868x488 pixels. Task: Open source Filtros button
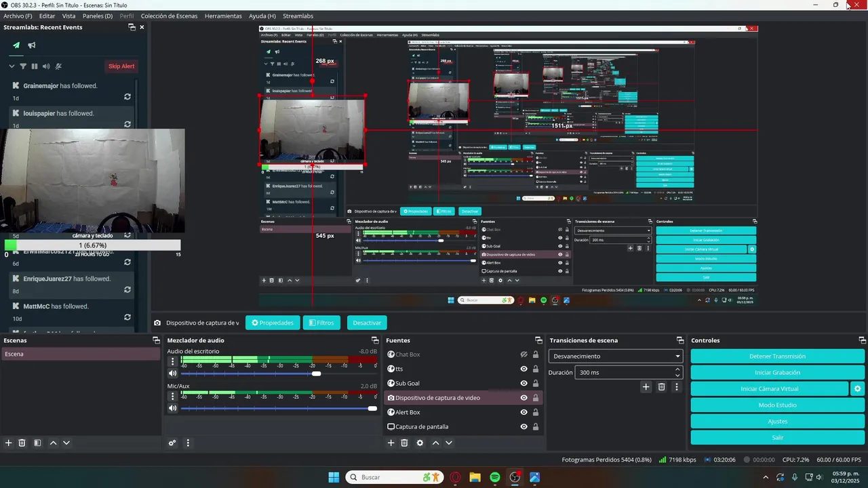tap(321, 323)
